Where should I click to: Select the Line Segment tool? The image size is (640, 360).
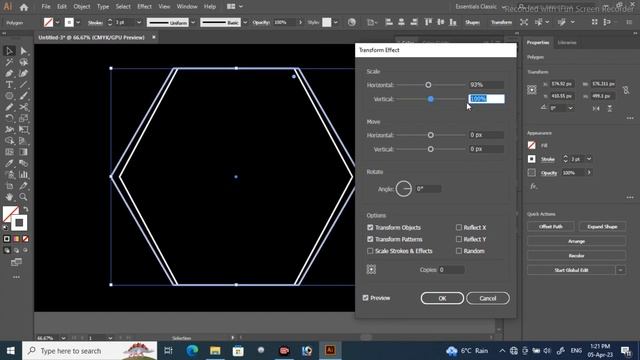coord(23,84)
